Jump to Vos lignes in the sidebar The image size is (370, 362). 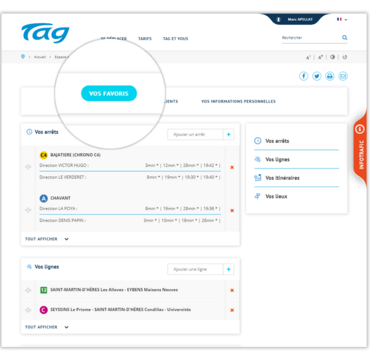click(277, 160)
